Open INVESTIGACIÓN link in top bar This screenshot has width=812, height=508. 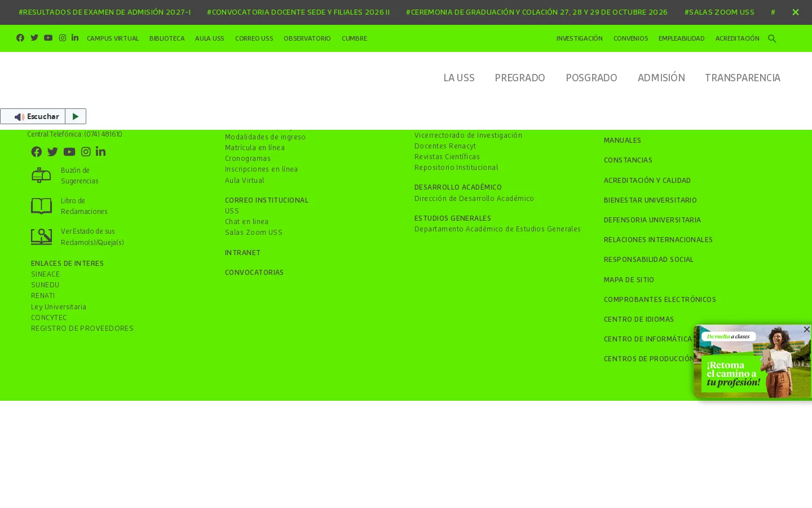coord(579,38)
